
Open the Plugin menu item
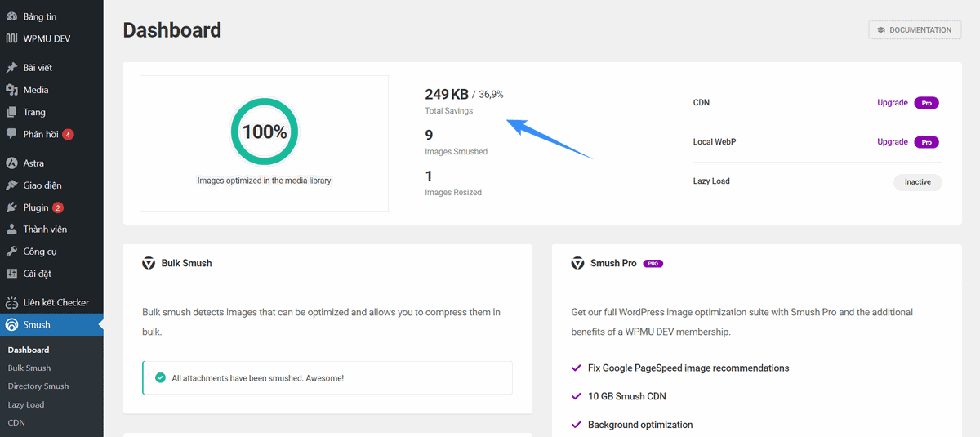click(51, 207)
